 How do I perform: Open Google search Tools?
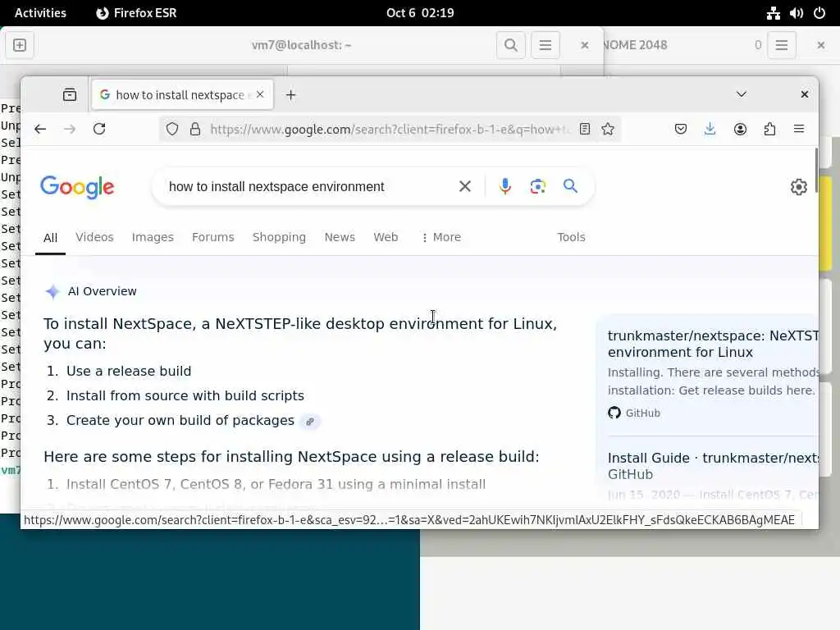tap(571, 237)
